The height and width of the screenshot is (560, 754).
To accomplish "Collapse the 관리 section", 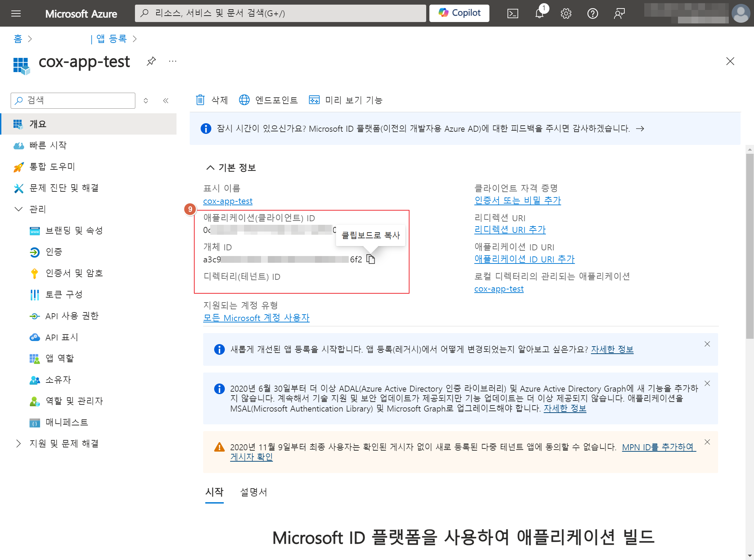I will click(18, 209).
